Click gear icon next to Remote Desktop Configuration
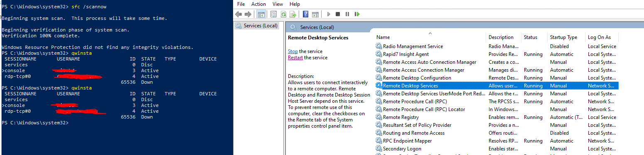 379,78
